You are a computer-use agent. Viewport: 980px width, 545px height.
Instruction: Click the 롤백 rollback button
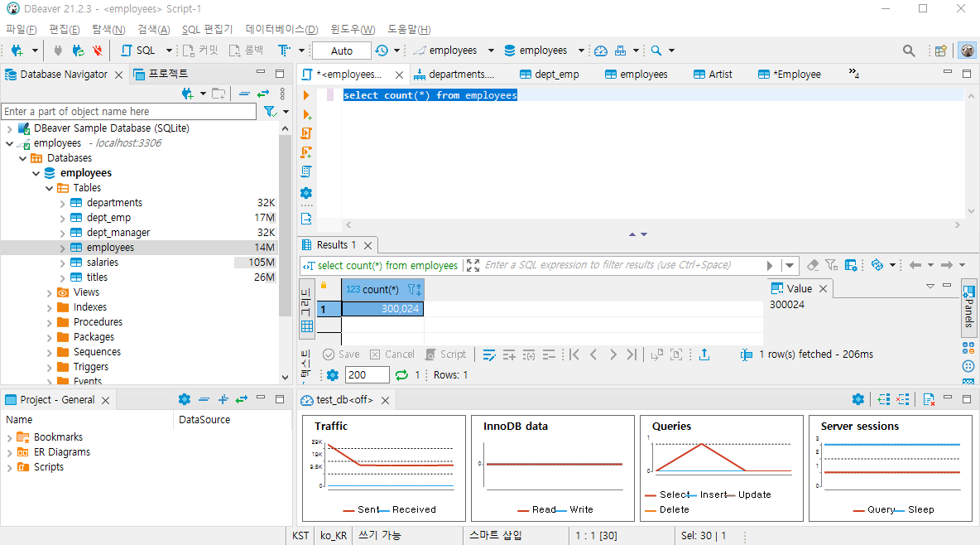point(247,51)
